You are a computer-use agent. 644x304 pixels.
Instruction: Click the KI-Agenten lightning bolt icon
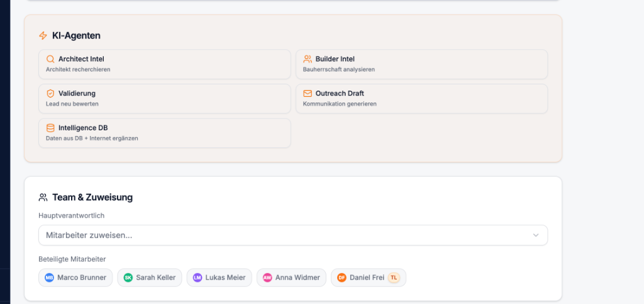(x=43, y=36)
